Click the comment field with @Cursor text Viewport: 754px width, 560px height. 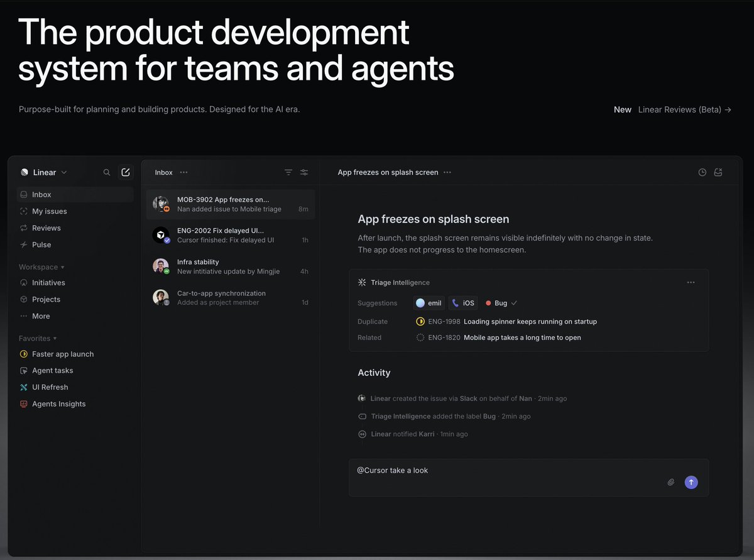coord(528,478)
